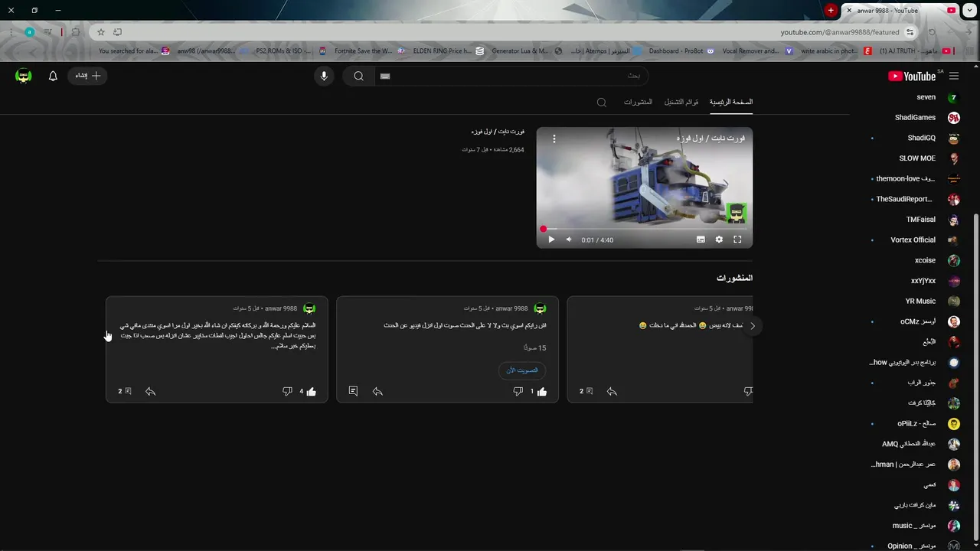Open a new browser tab with the plus
980x551 pixels.
coord(831,11)
